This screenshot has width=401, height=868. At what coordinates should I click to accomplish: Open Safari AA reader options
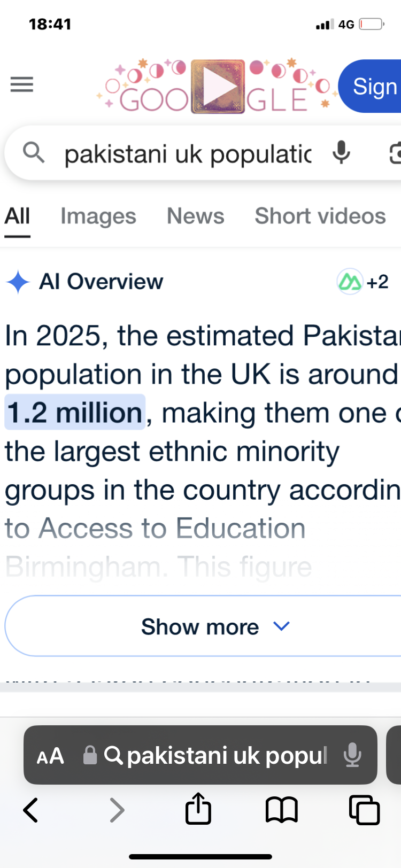(50, 756)
